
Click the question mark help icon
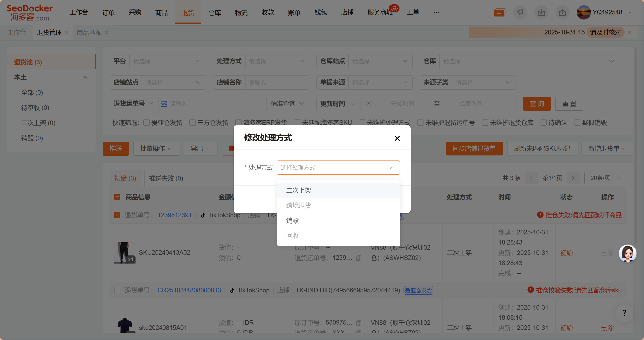[x=624, y=313]
